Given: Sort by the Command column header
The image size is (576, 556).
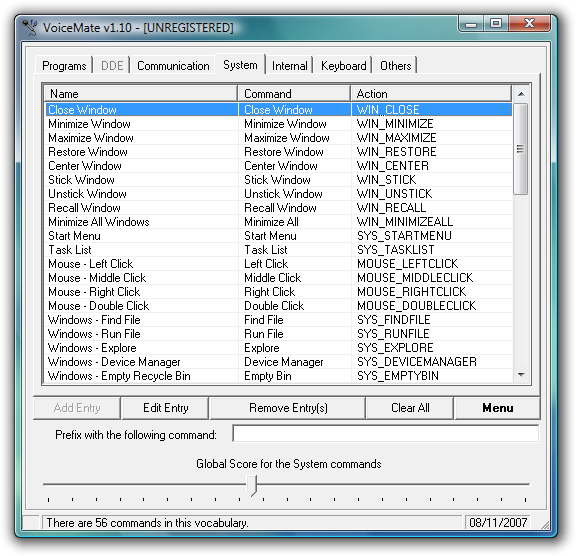Looking at the screenshot, I should (x=294, y=94).
